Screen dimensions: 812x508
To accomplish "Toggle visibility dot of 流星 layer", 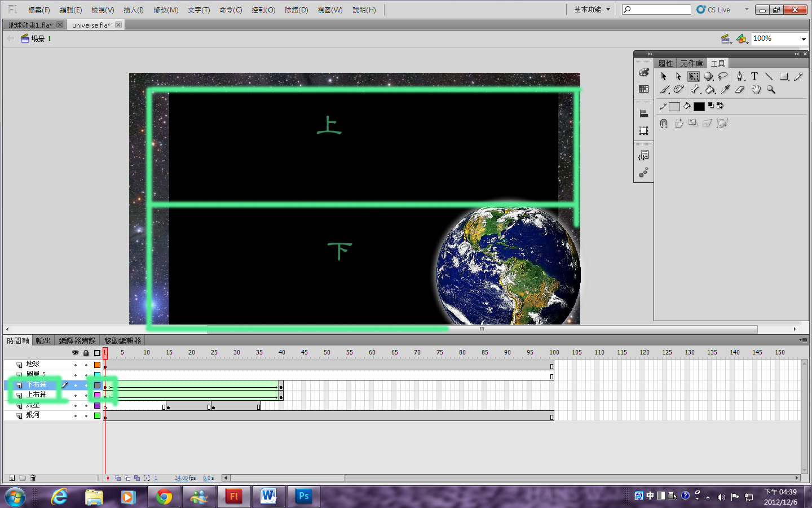I will pos(75,406).
